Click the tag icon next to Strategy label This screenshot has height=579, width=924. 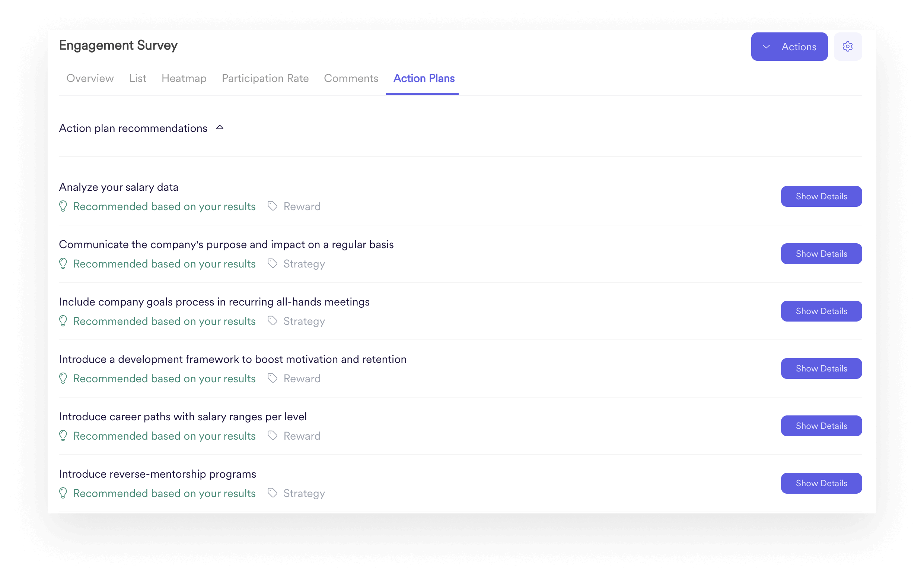coord(272,263)
